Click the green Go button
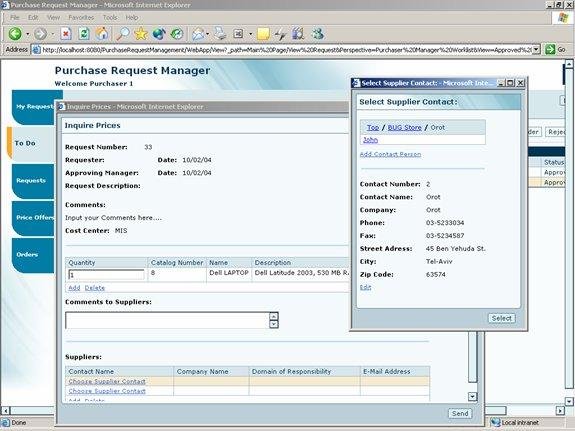 pyautogui.click(x=555, y=49)
